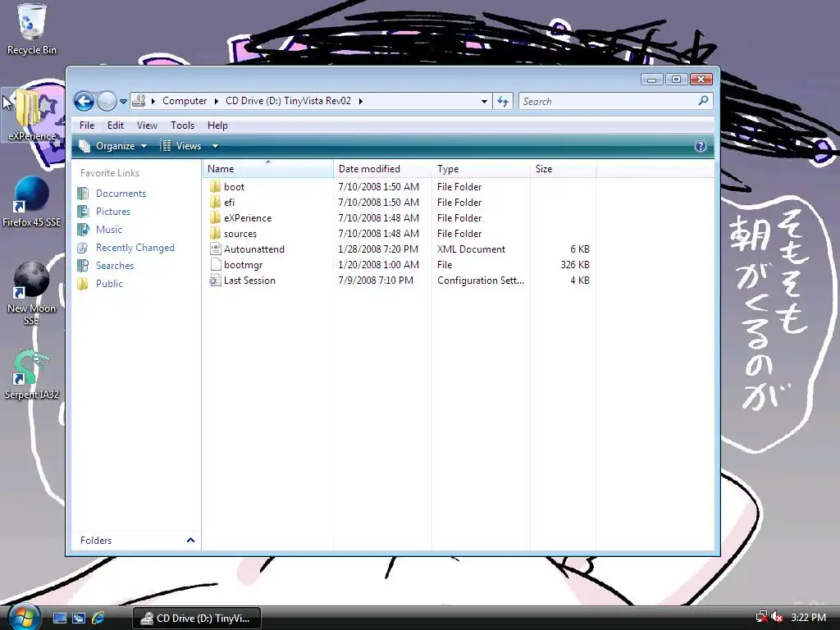Open the blue Help question-mark icon

701,146
